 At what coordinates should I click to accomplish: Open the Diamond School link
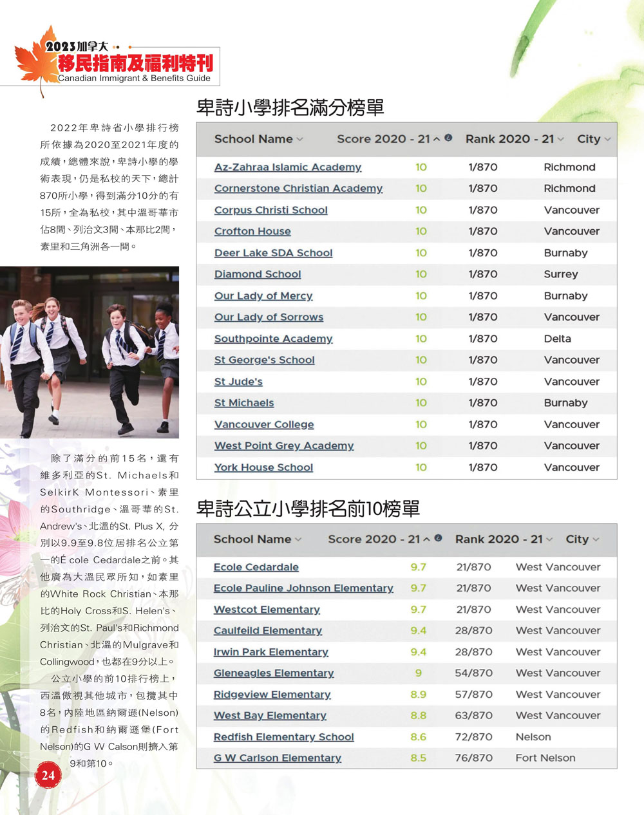(x=258, y=274)
